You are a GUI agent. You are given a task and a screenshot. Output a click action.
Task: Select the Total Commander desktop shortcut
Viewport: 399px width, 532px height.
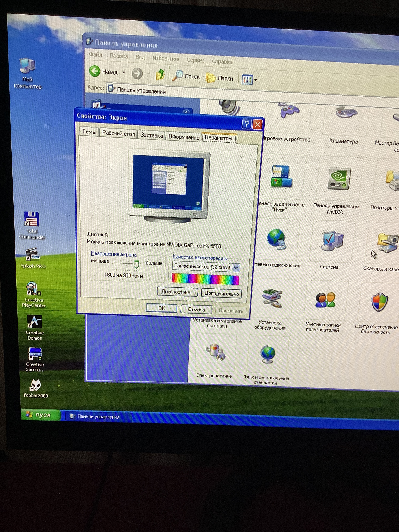point(32,225)
